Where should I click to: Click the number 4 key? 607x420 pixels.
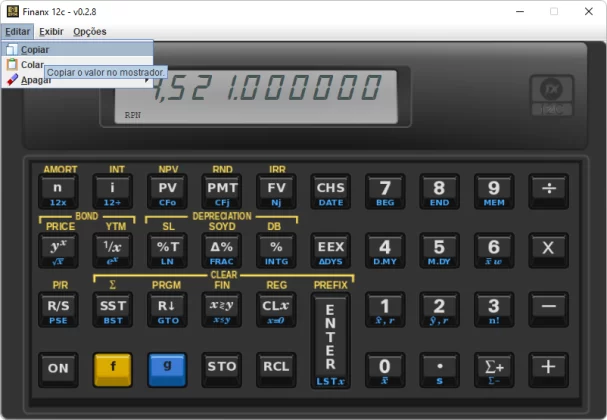[385, 250]
